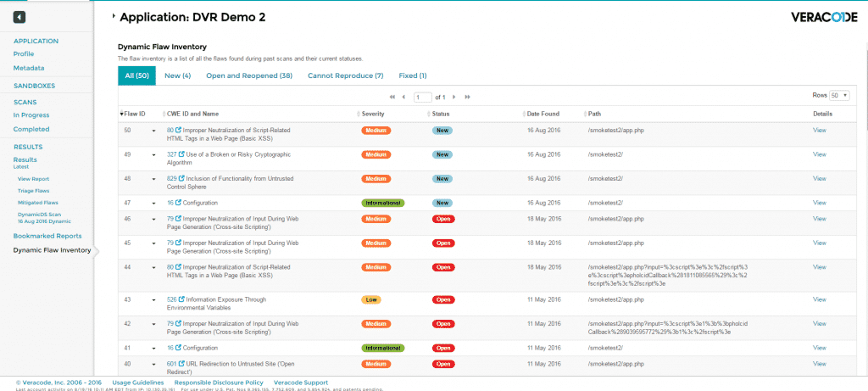Viewport: 868px width, 391px height.
Task: Expand flaw 48 row dropdown arrow
Action: pyautogui.click(x=154, y=180)
